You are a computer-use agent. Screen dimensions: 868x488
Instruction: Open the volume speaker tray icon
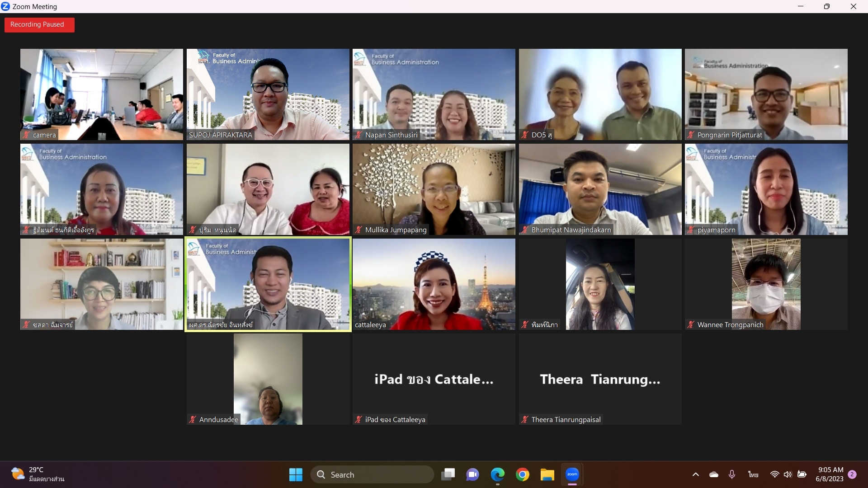click(x=788, y=474)
